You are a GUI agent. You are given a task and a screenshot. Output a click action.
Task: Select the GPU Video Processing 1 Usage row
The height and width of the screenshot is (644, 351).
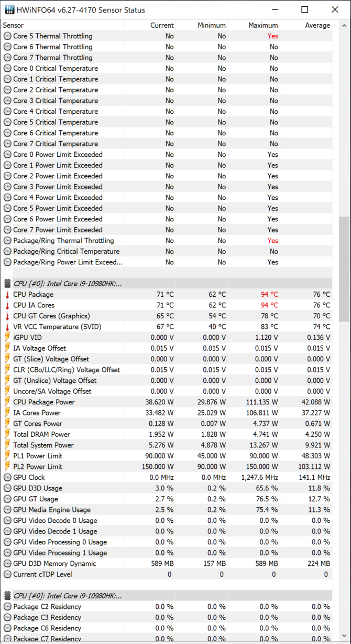[x=167, y=553]
